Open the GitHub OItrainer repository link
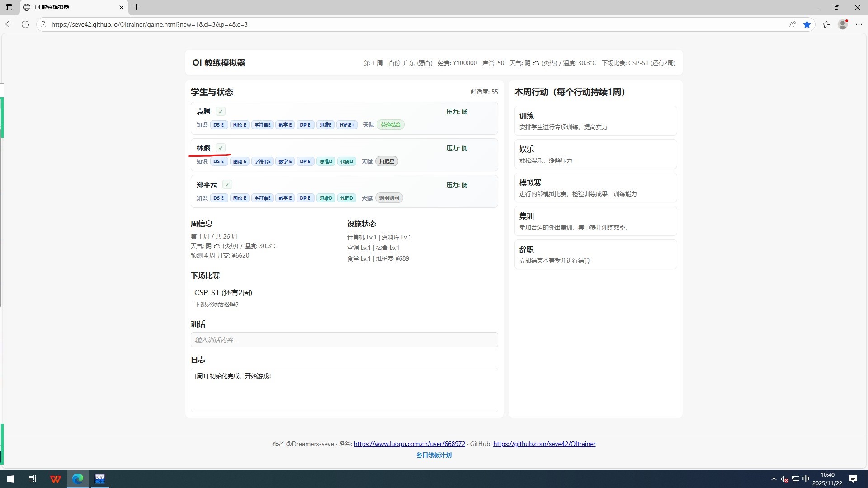868x488 pixels. (x=544, y=444)
